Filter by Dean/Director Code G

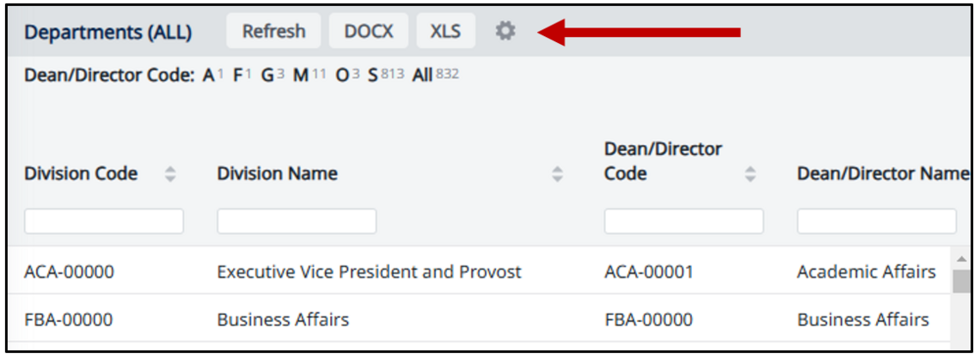coord(267,76)
